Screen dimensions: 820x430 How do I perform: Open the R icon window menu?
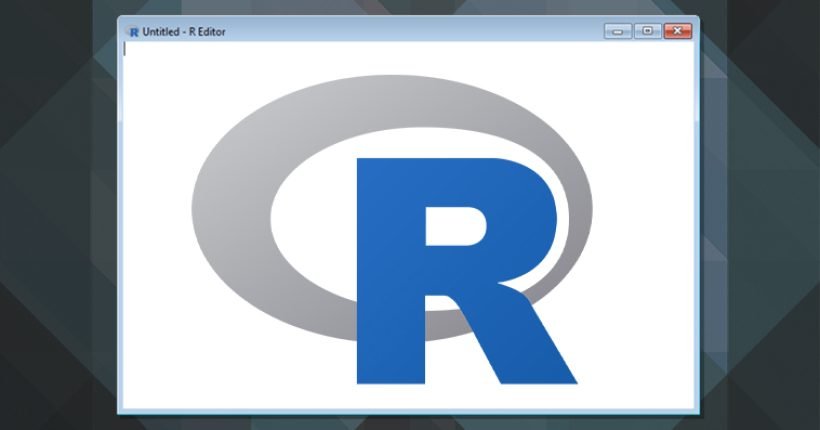point(133,32)
